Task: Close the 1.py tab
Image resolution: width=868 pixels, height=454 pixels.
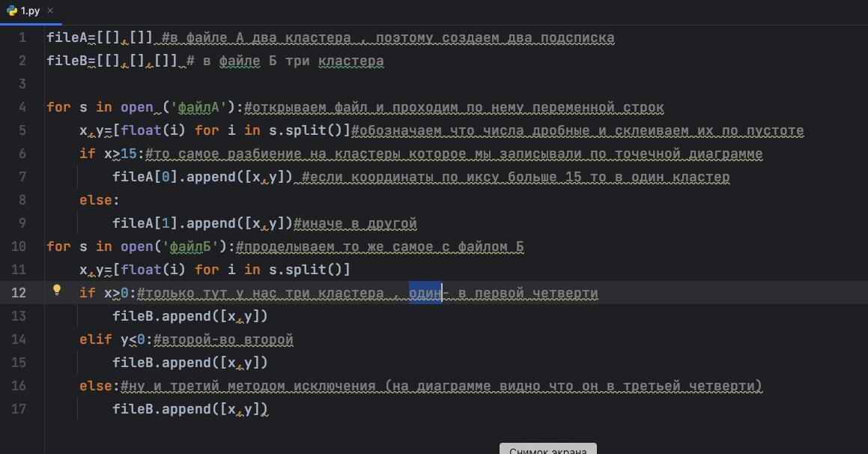Action: pyautogui.click(x=50, y=10)
